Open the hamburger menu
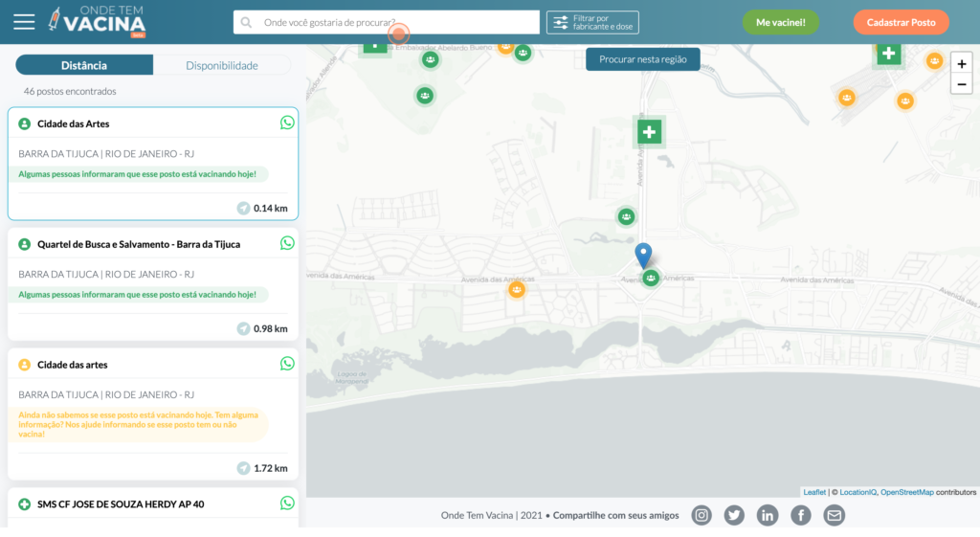The image size is (980, 537). click(x=24, y=22)
